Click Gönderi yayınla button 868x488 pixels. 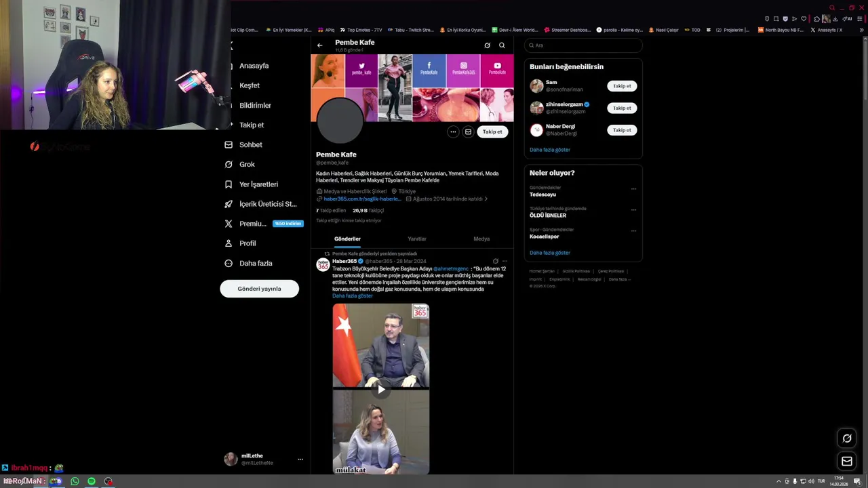pyautogui.click(x=259, y=289)
